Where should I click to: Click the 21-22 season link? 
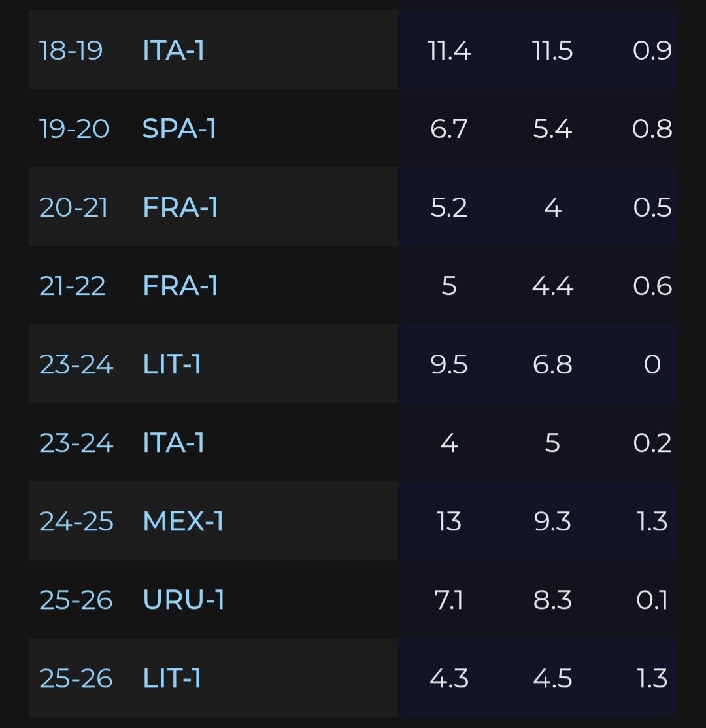pos(72,286)
